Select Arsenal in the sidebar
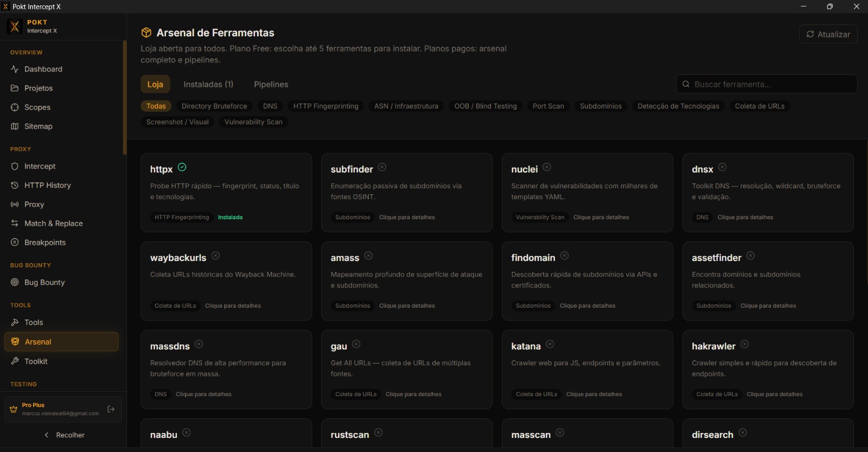The width and height of the screenshot is (868, 452). click(x=61, y=342)
